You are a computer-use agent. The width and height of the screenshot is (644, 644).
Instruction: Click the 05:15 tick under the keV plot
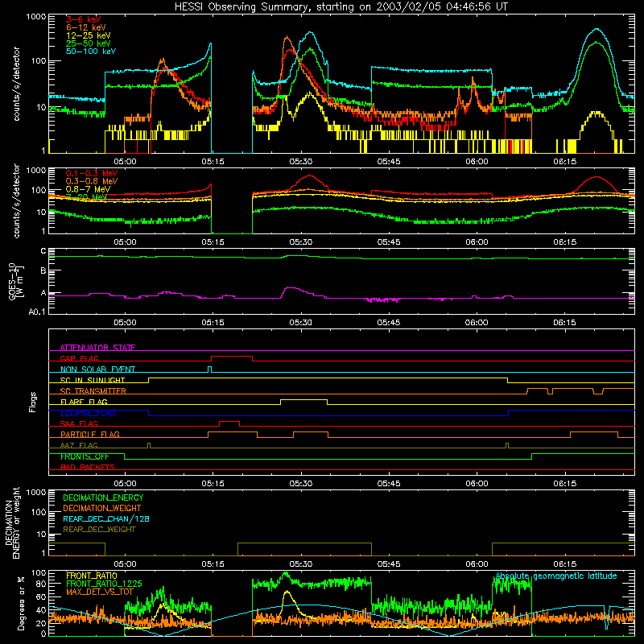point(213,162)
